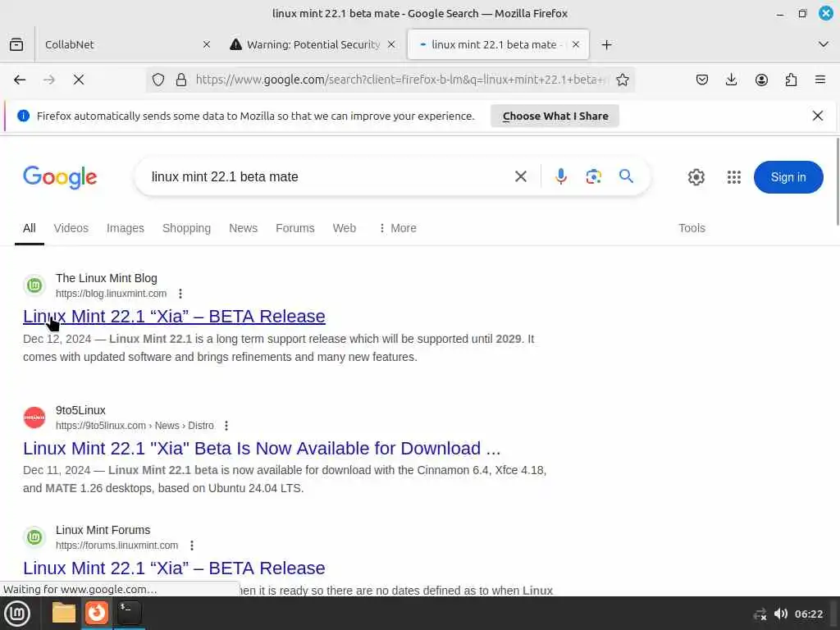Open the terminal from the taskbar
The width and height of the screenshot is (840, 630).
point(129,613)
